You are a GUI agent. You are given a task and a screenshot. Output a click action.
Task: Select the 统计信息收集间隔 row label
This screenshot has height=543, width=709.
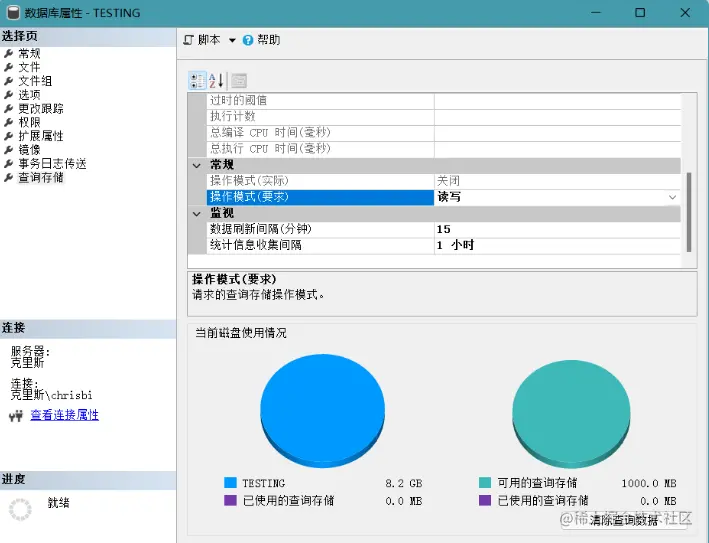tap(320, 245)
